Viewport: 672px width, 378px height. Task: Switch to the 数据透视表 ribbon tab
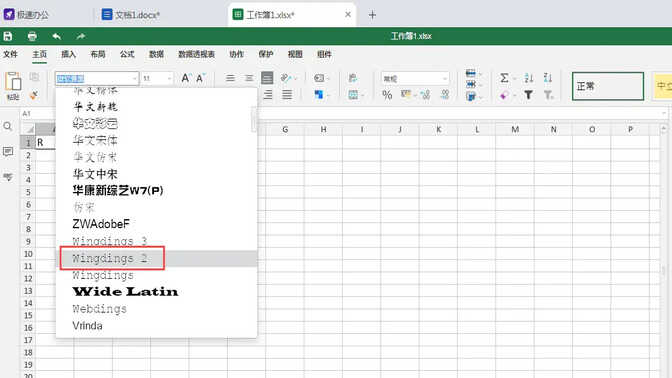pos(196,54)
